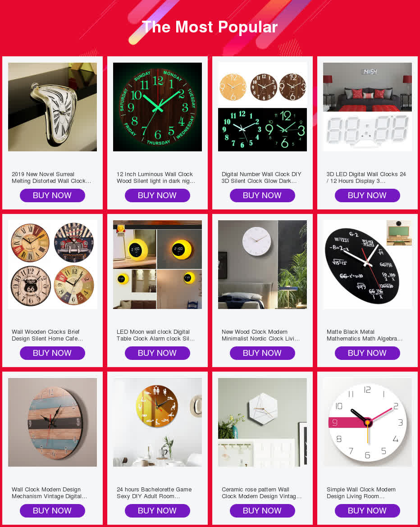Open the 'Ceramic rose pattern Wall Clock' title
Viewport: 420px width, 527px height.
(262, 493)
